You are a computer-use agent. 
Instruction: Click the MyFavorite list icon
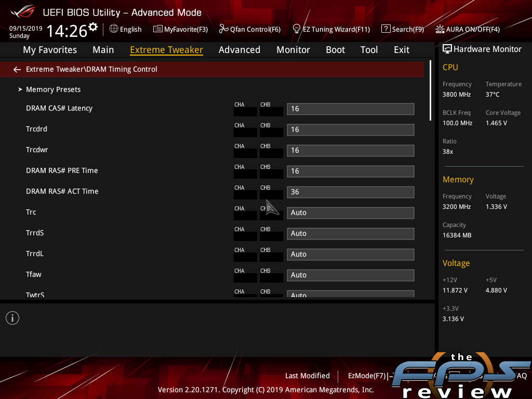point(158,29)
